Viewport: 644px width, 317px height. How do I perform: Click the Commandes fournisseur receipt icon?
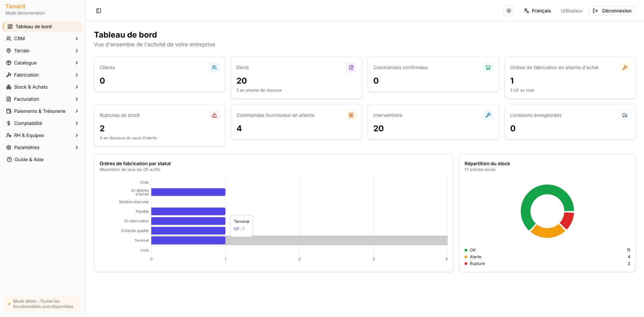coord(351,115)
